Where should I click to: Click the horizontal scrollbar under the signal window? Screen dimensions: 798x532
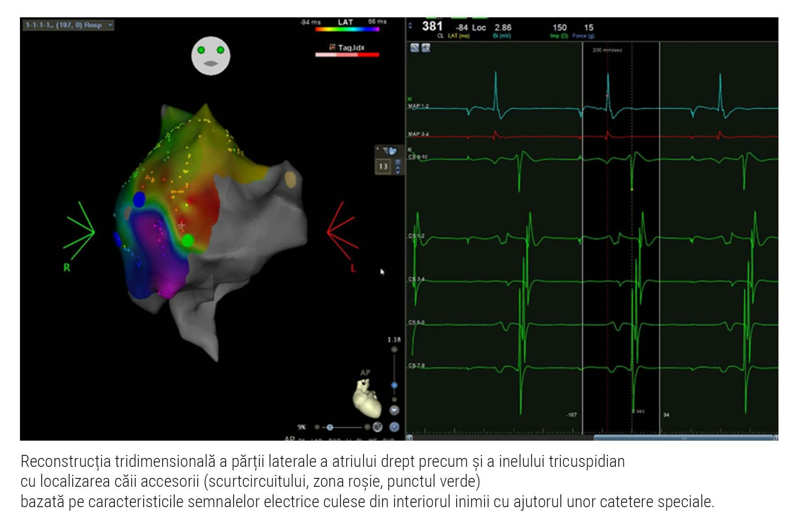[x=684, y=438]
